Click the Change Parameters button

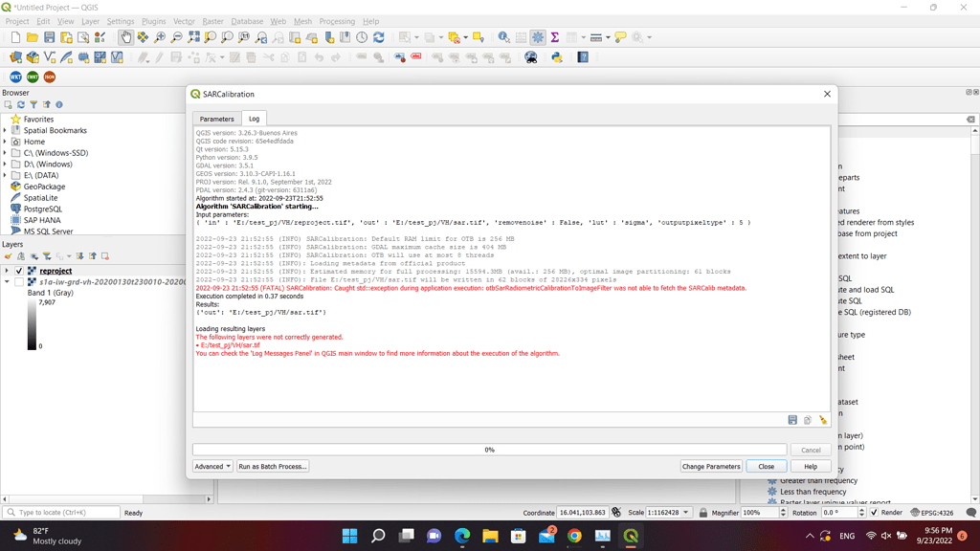(x=711, y=466)
